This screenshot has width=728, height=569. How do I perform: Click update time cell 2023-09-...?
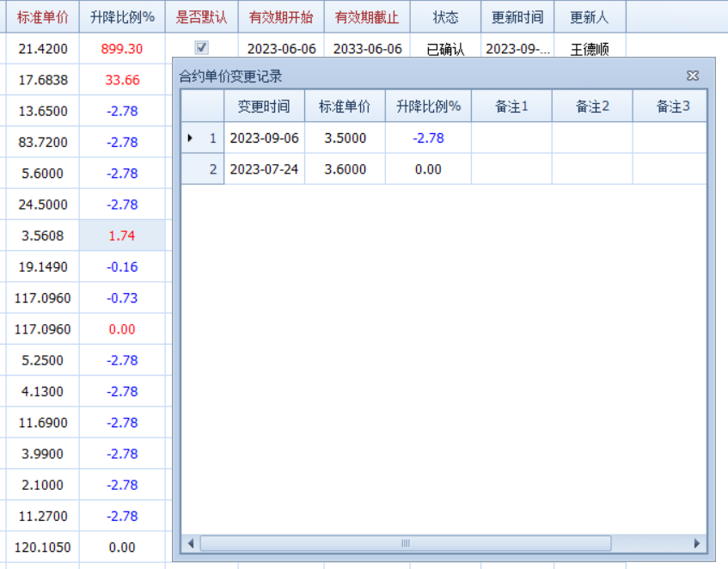[x=517, y=48]
